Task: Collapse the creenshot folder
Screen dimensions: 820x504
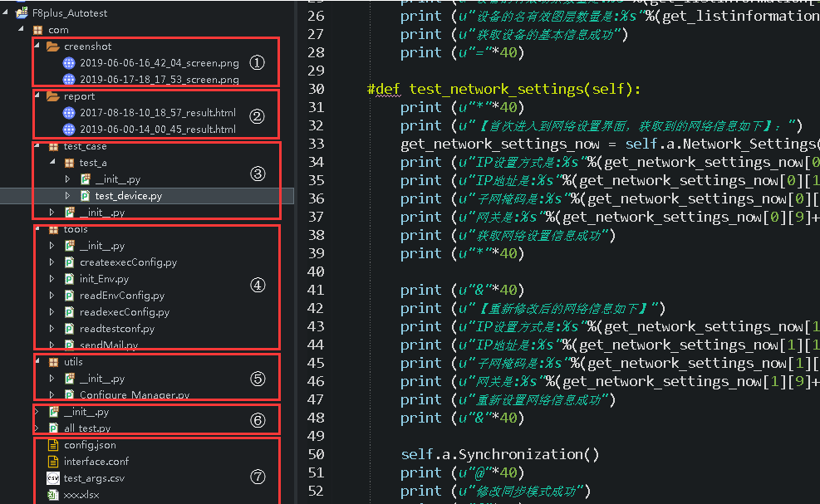Action: pyautogui.click(x=37, y=46)
